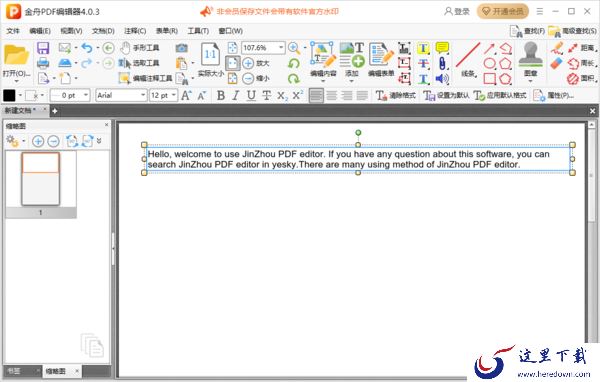Open the Edit Form (编辑表单) tool
Screen dimensions: 600x382
381,59
